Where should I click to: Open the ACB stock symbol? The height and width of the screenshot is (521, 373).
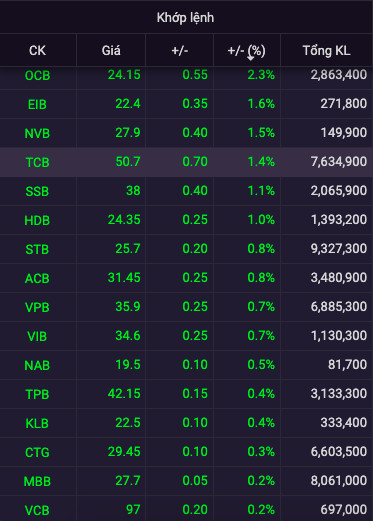coord(37,278)
